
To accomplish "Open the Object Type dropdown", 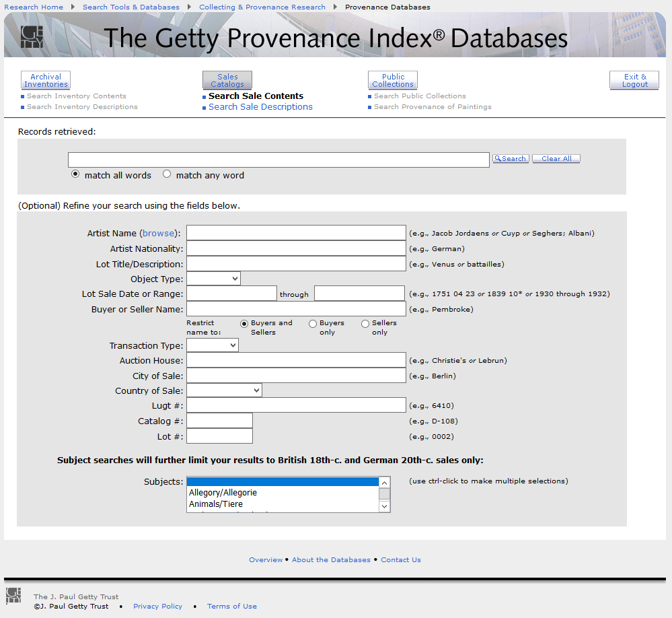I will click(x=213, y=279).
